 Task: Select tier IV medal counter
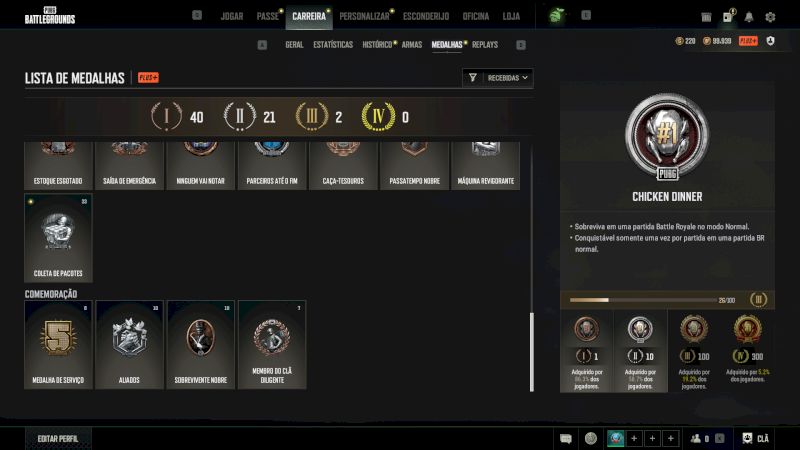(x=385, y=117)
